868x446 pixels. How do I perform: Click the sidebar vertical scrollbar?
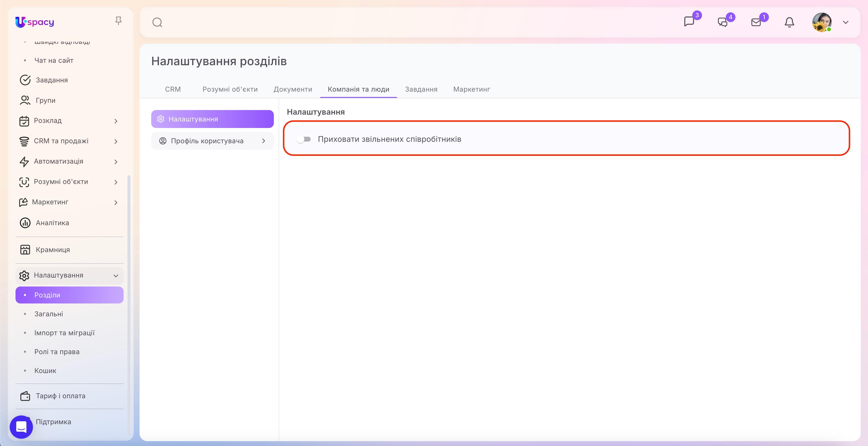(x=129, y=305)
